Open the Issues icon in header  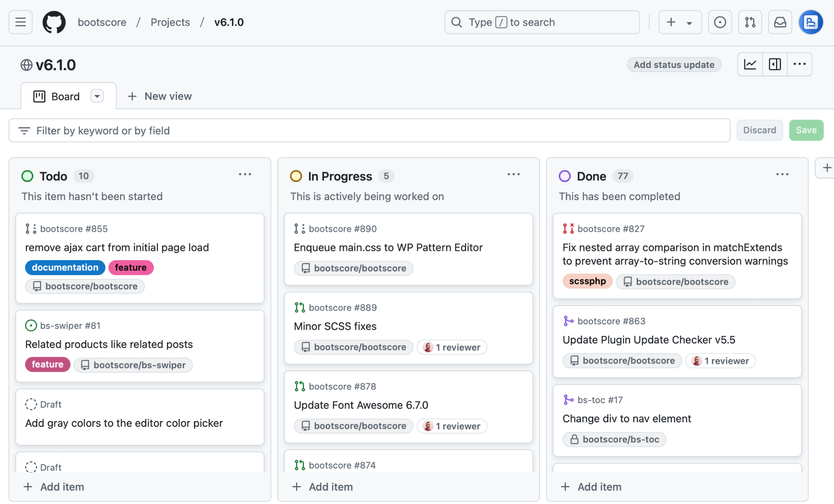(720, 22)
